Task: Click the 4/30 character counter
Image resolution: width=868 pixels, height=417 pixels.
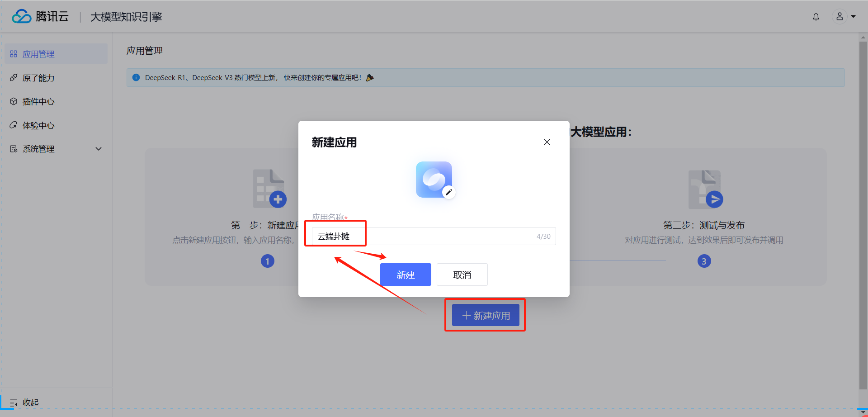Action: click(x=543, y=236)
